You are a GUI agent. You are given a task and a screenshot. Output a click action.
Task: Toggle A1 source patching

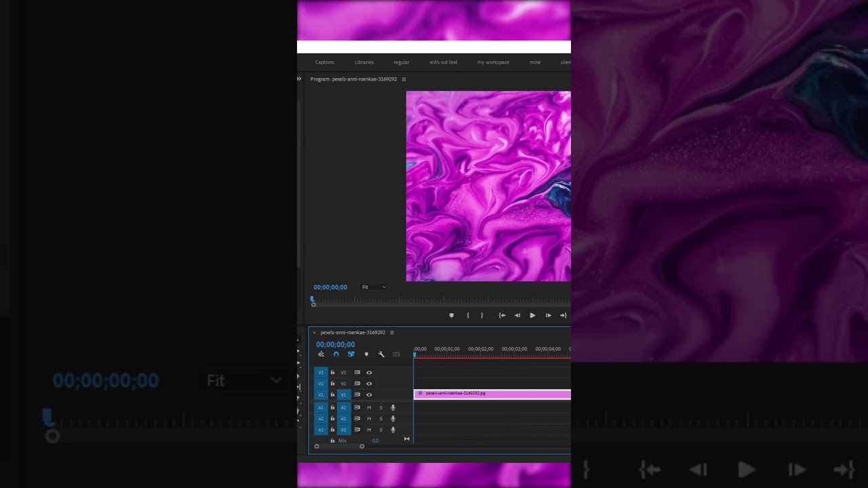[321, 407]
